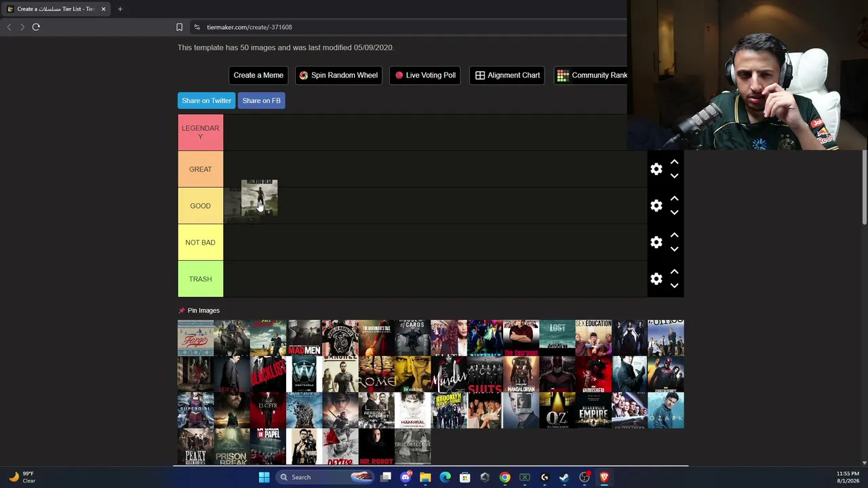868x488 pixels.
Task: Open OBS Studio from the taskbar
Action: point(585,477)
